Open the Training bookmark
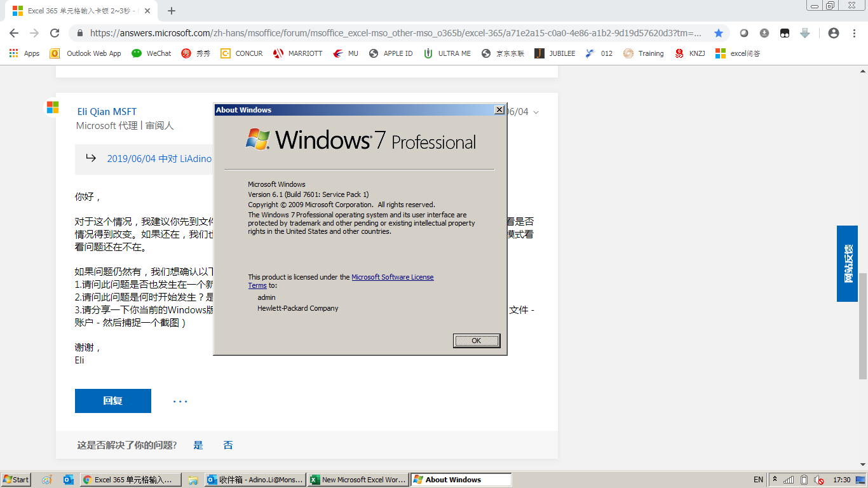The height and width of the screenshot is (488, 868). tap(643, 53)
